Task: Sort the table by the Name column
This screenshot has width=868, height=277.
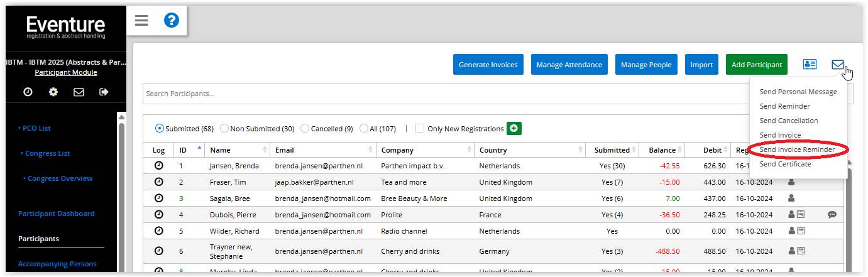Action: click(x=221, y=150)
